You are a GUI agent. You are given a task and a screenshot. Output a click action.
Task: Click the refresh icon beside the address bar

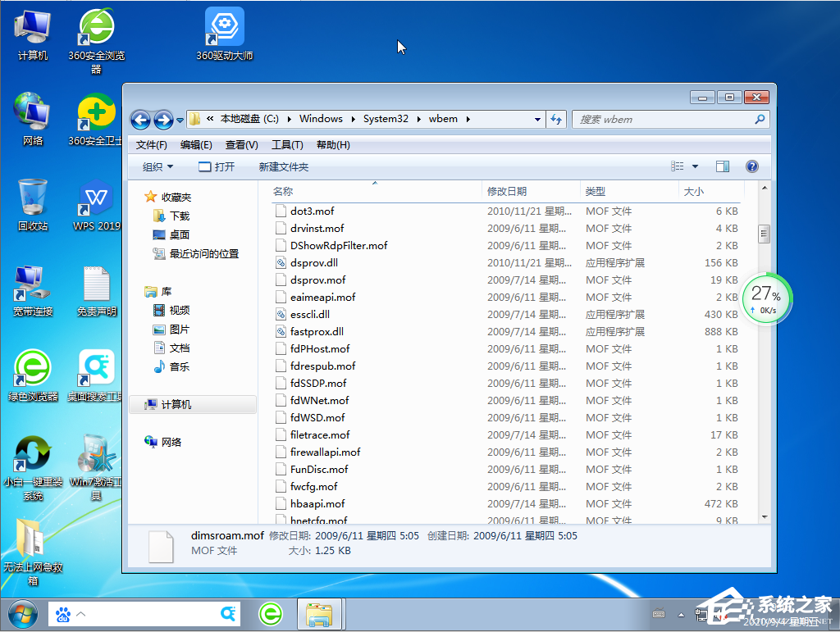tap(557, 119)
